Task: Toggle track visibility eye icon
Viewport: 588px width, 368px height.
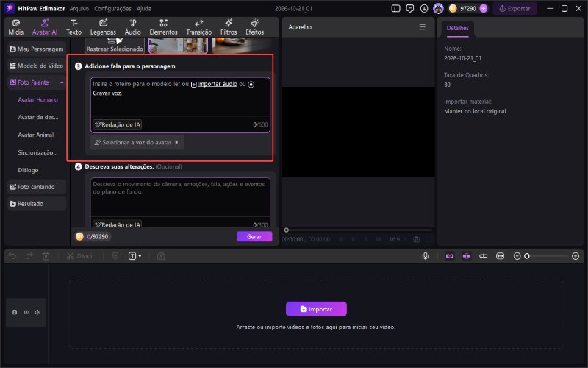Action: pyautogui.click(x=26, y=312)
